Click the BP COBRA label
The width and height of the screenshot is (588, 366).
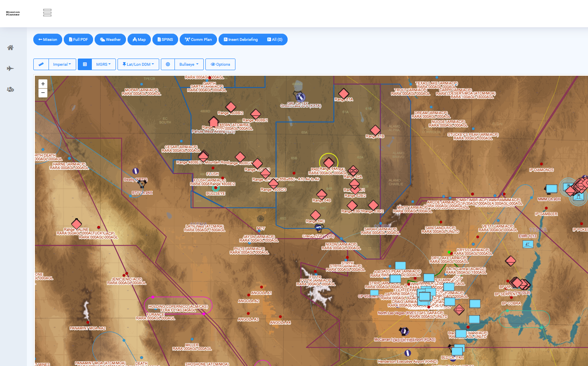(x=511, y=303)
